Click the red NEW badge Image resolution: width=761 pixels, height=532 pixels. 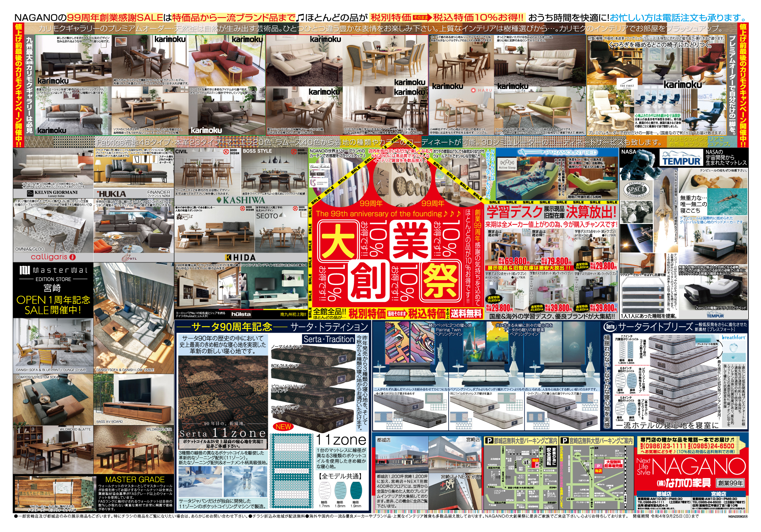[283, 426]
